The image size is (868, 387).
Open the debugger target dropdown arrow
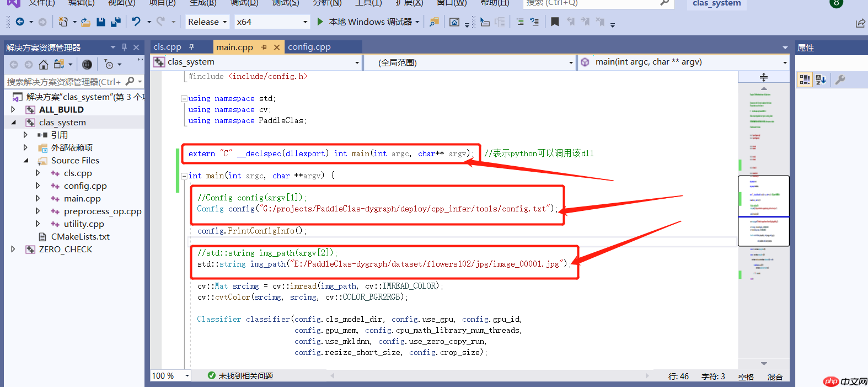coord(417,22)
